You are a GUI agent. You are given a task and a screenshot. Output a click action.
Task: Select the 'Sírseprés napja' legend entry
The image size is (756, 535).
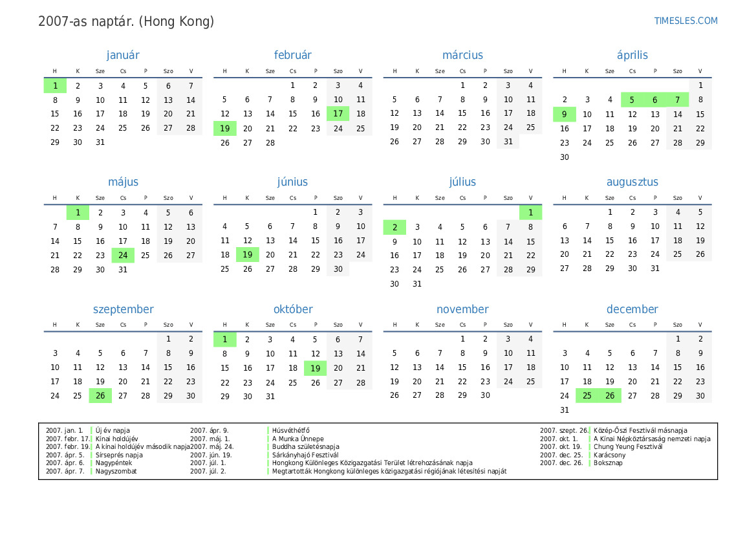(119, 455)
